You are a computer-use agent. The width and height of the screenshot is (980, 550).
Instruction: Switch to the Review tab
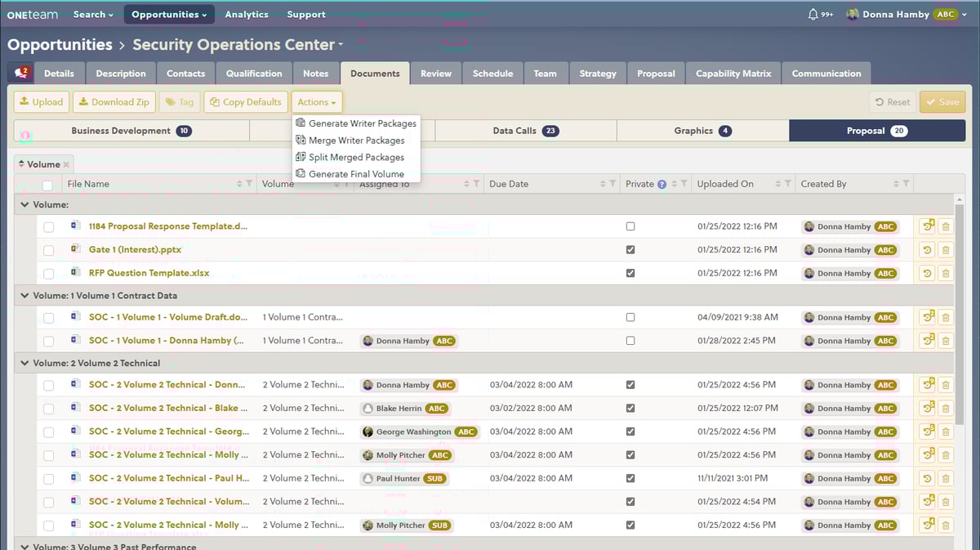(x=435, y=73)
